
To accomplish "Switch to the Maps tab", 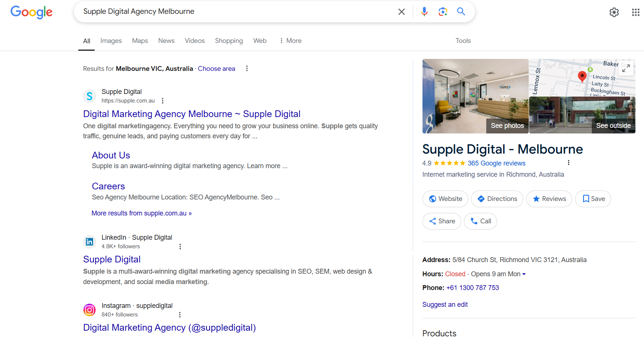I will point(140,41).
